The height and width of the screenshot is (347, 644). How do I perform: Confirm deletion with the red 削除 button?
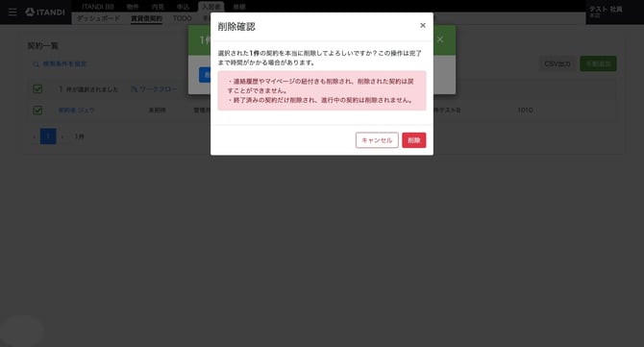click(413, 140)
